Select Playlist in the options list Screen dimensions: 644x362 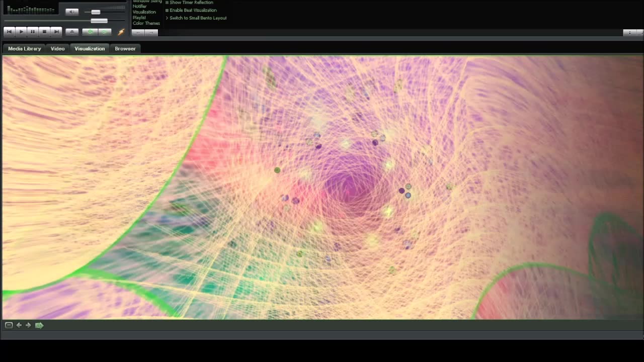pos(139,18)
